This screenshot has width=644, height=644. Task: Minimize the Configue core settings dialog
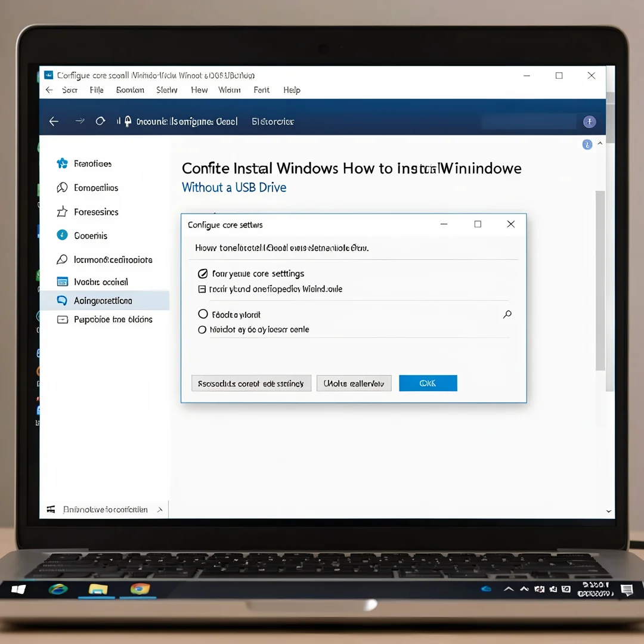point(444,224)
